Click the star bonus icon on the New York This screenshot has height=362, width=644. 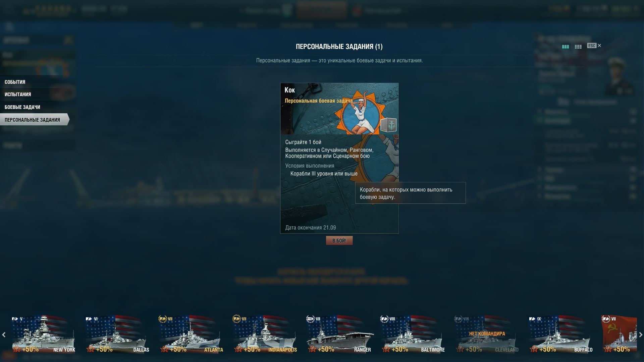pos(17,349)
